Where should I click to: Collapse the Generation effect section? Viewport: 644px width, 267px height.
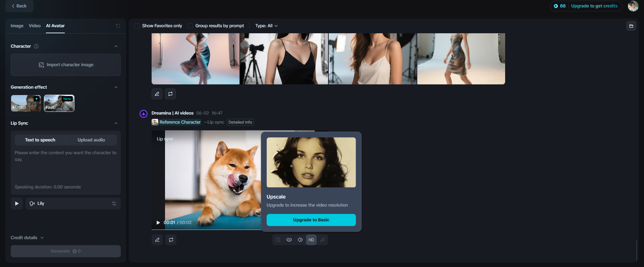pos(116,87)
